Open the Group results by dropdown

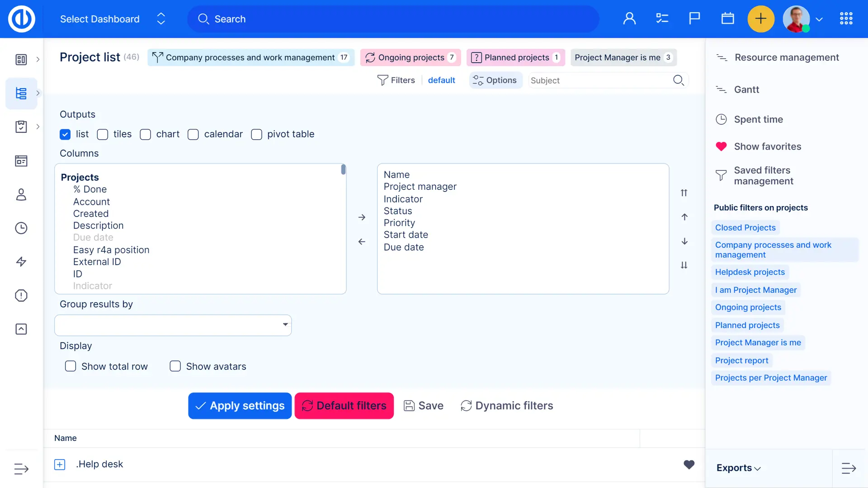tap(173, 325)
